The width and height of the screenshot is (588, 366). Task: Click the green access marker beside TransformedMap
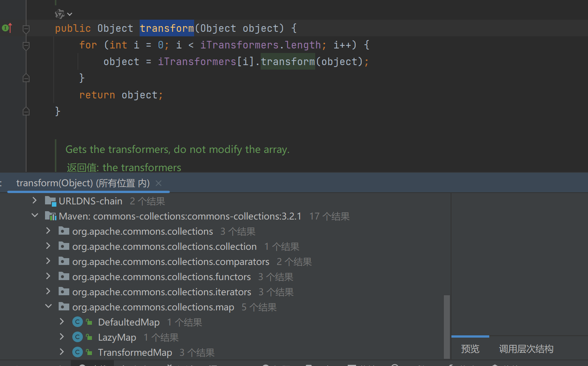tap(89, 352)
